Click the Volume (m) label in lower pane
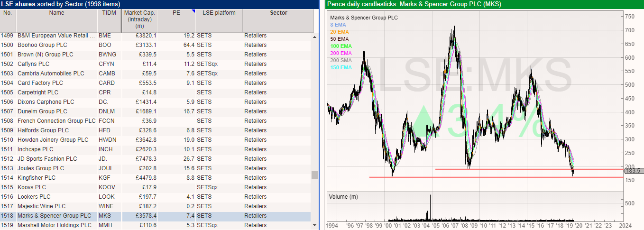644x230 pixels. coord(343,197)
